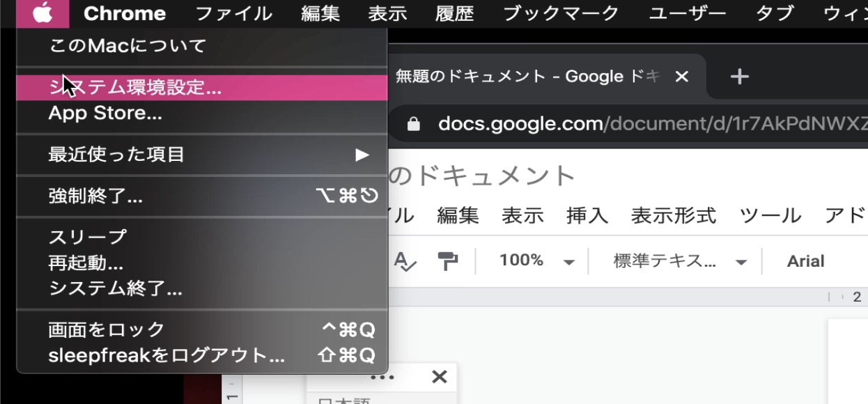Select the paint format icon
The width and height of the screenshot is (868, 404).
(447, 261)
